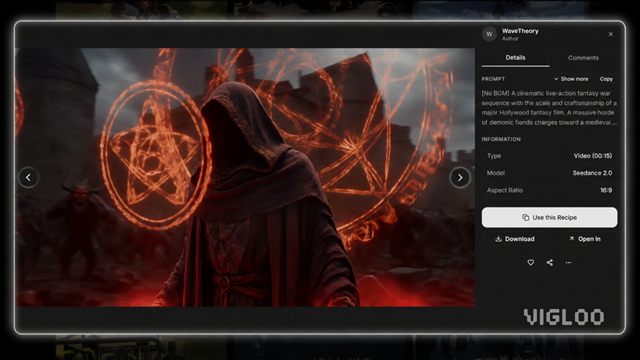The image size is (640, 360).
Task: Click the Seedance 2.0 model value
Action: point(592,173)
